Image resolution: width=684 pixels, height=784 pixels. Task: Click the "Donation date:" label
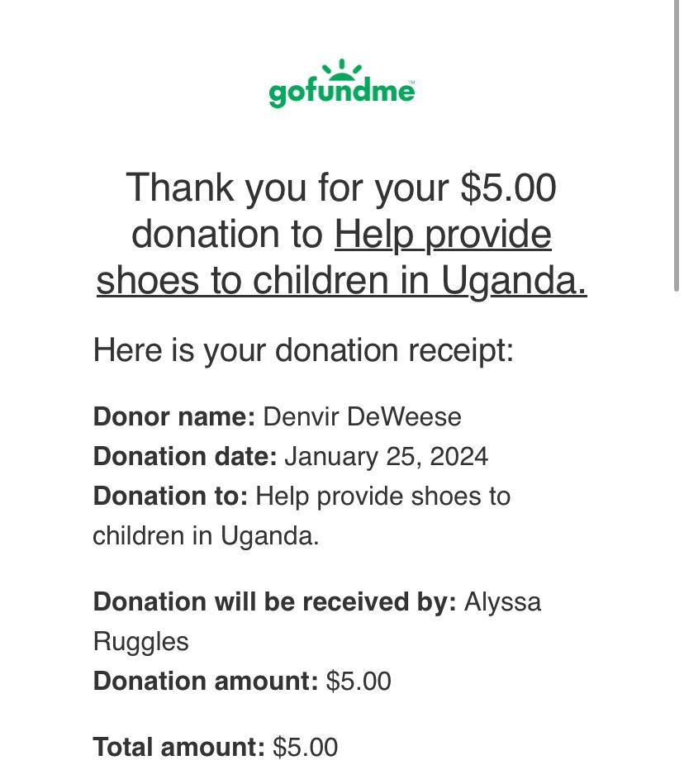coord(185,456)
